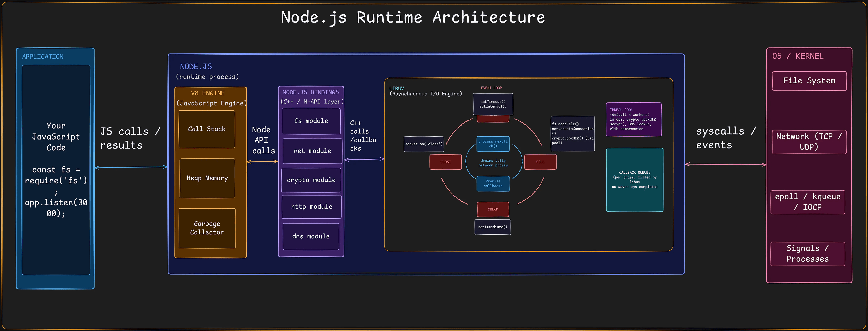Viewport: 868px width, 331px height.
Task: Click the "Node.js Runtime Architecture" title
Action: [413, 17]
